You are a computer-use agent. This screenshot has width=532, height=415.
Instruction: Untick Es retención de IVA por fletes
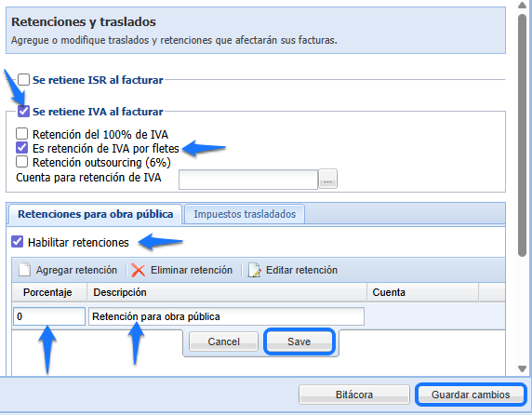point(22,148)
